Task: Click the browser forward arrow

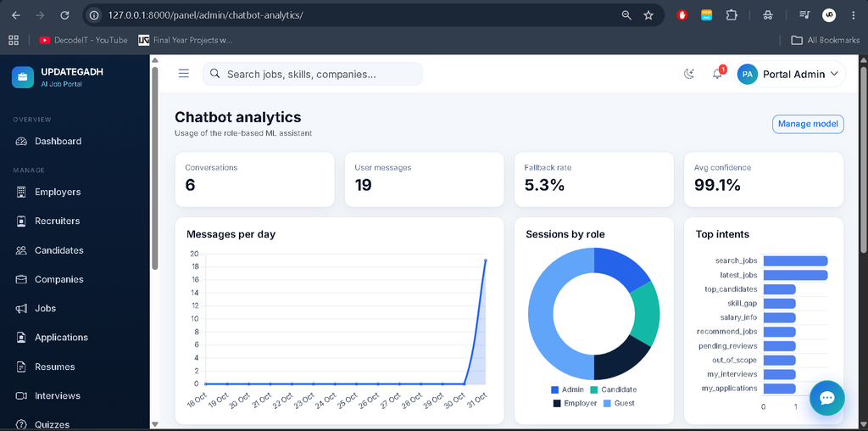Action: pyautogui.click(x=40, y=15)
